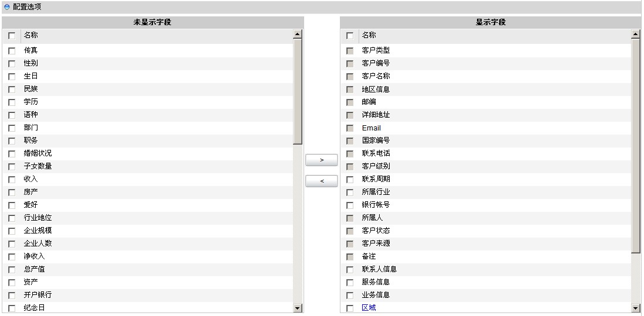644x316 pixels.
Task: Toggle select-all checkbox in 显示字段 header
Action: [x=349, y=36]
